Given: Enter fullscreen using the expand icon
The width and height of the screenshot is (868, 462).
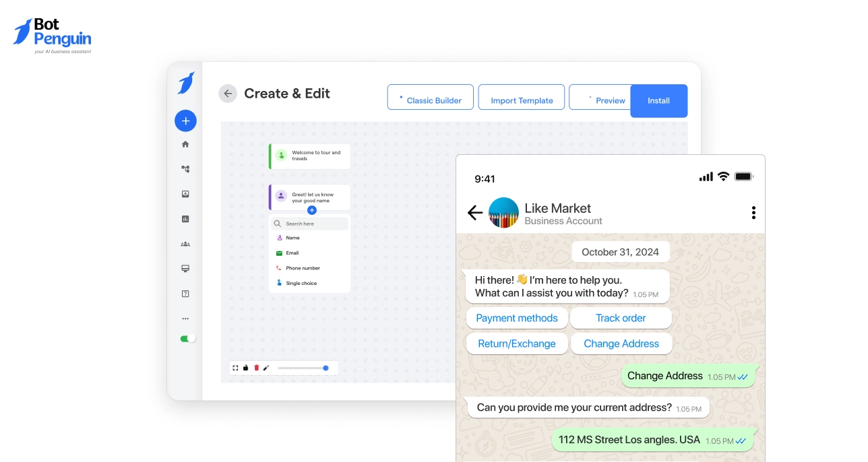Looking at the screenshot, I should 235,368.
